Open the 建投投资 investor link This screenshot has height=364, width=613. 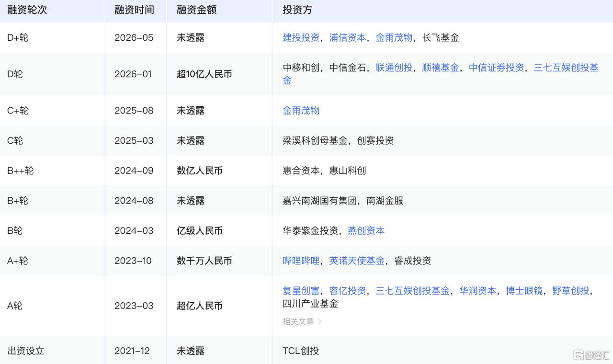click(x=301, y=37)
